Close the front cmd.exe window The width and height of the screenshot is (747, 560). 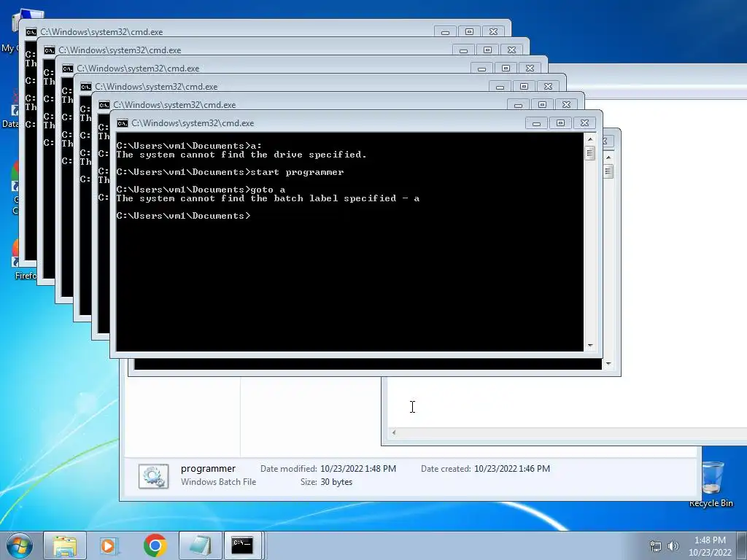click(584, 123)
